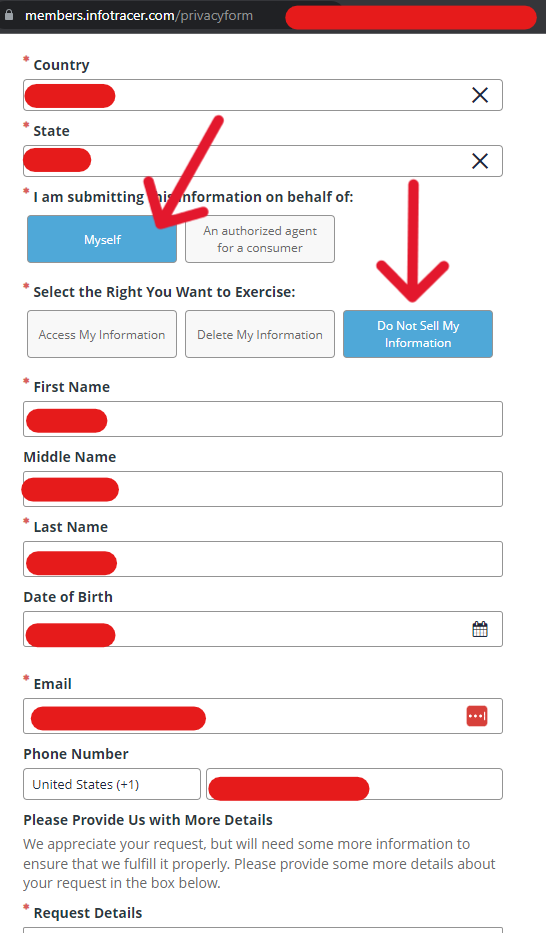Click the members.infotracer.com URL in address bar
The image size is (546, 933).
(x=139, y=15)
